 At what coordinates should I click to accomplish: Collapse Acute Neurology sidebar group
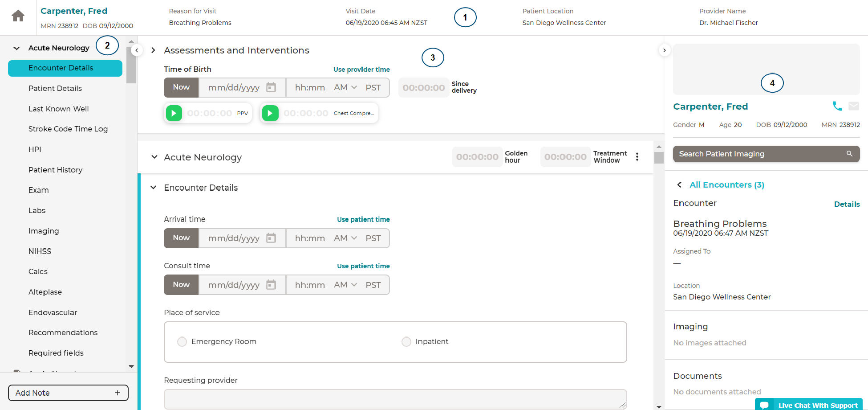point(16,48)
